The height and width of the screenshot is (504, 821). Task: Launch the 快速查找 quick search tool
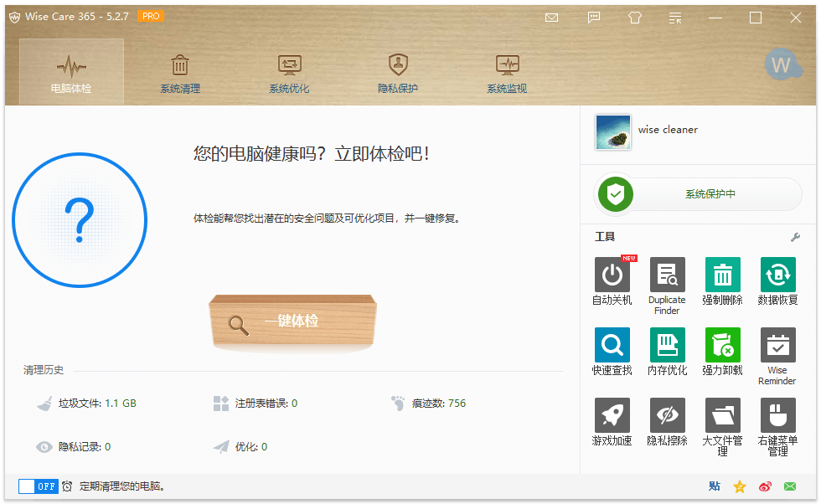(612, 345)
